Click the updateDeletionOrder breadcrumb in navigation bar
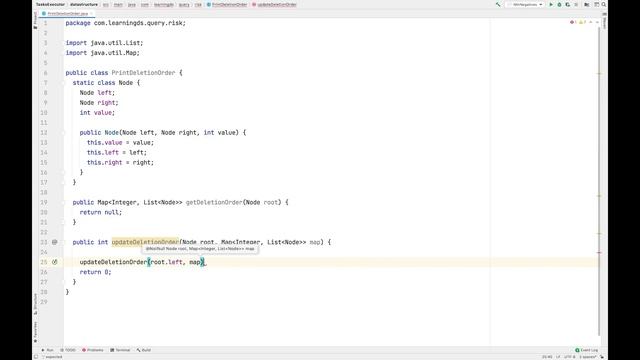Image resolution: width=640 pixels, height=360 pixels. coord(274,4)
